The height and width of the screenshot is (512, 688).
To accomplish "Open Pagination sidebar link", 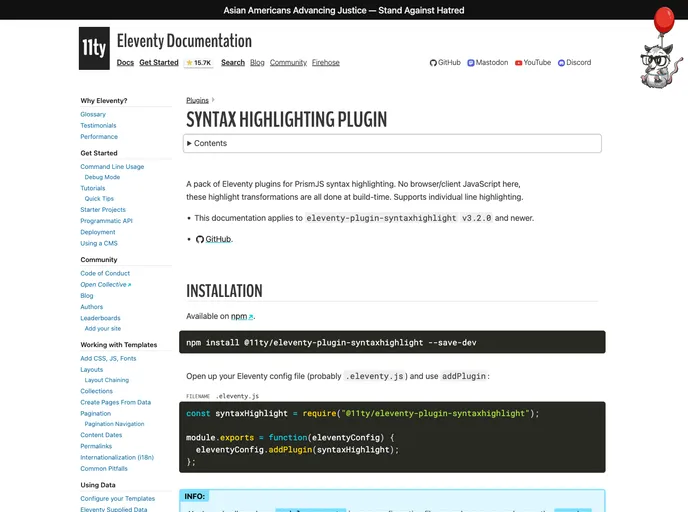I will point(96,413).
